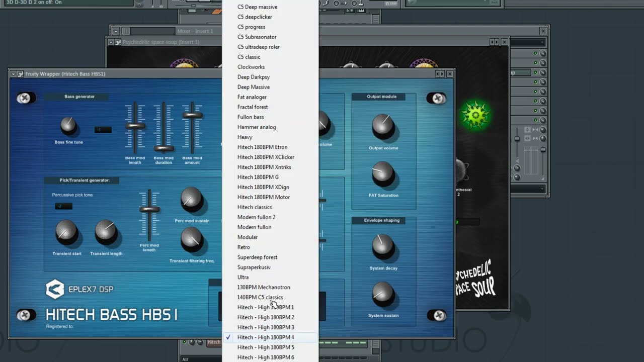Viewport: 644px width, 362px height.
Task: Choose preset Fullon bass
Action: point(270,117)
